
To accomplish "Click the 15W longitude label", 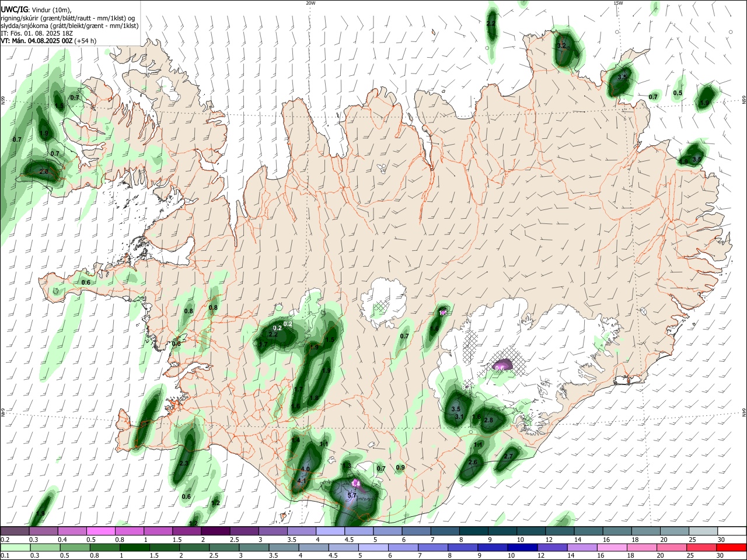I will click(x=618, y=3).
